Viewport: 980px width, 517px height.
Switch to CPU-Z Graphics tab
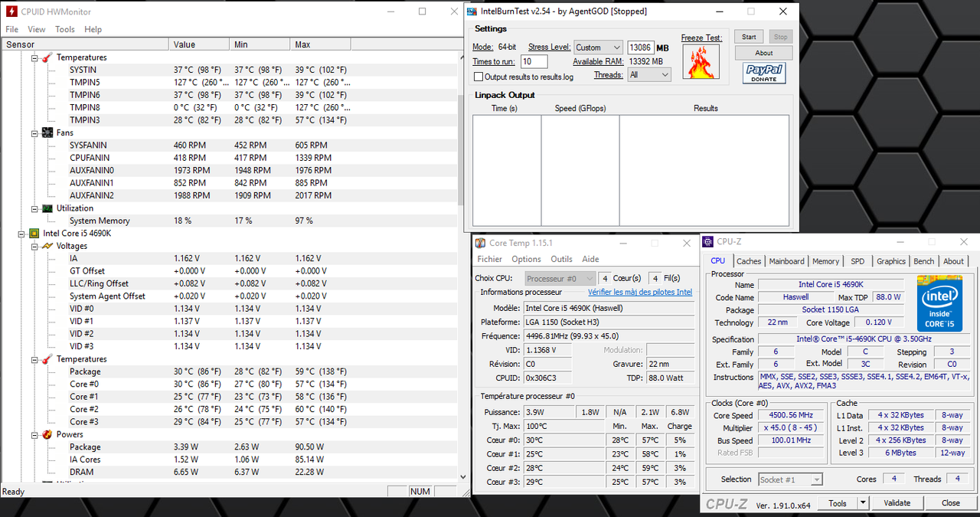tap(891, 261)
